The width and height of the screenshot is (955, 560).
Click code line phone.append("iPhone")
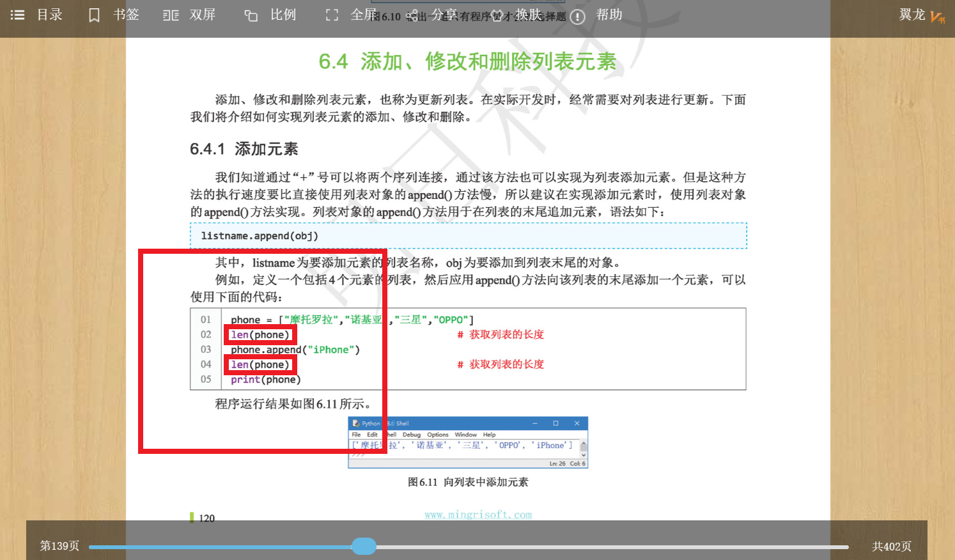(295, 350)
